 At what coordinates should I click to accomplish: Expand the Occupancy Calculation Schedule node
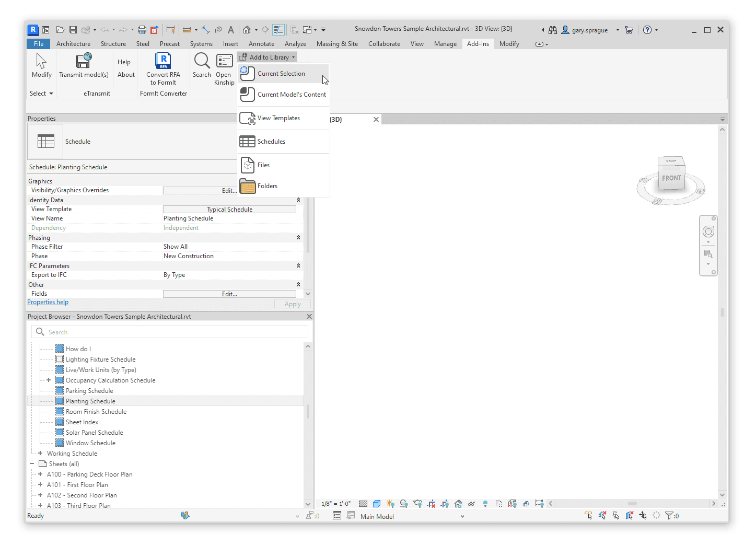(x=48, y=380)
